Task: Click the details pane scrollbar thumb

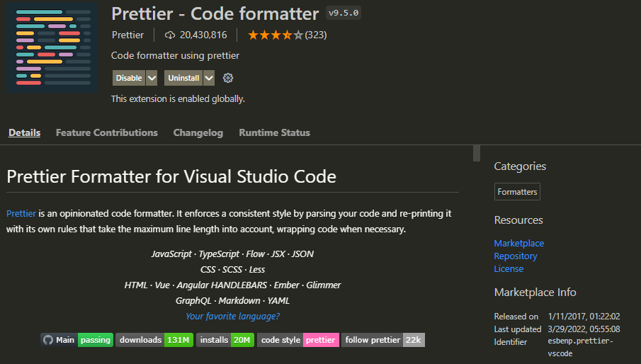Action: coord(477,153)
